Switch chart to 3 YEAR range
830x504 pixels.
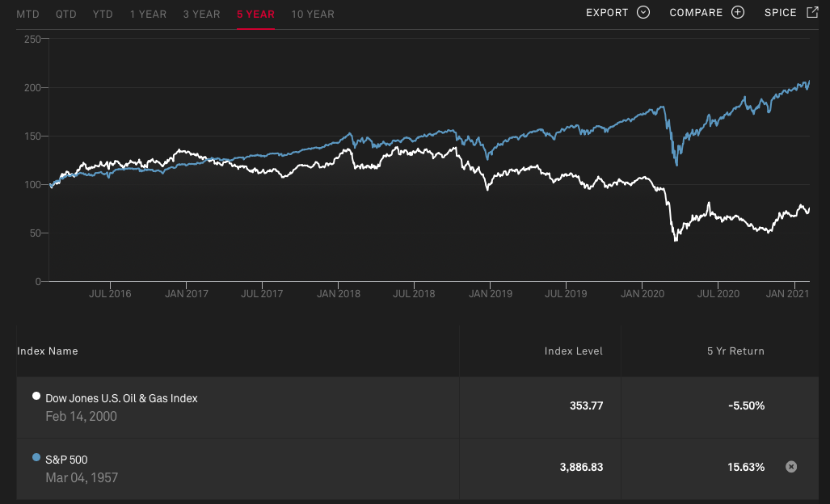point(202,15)
